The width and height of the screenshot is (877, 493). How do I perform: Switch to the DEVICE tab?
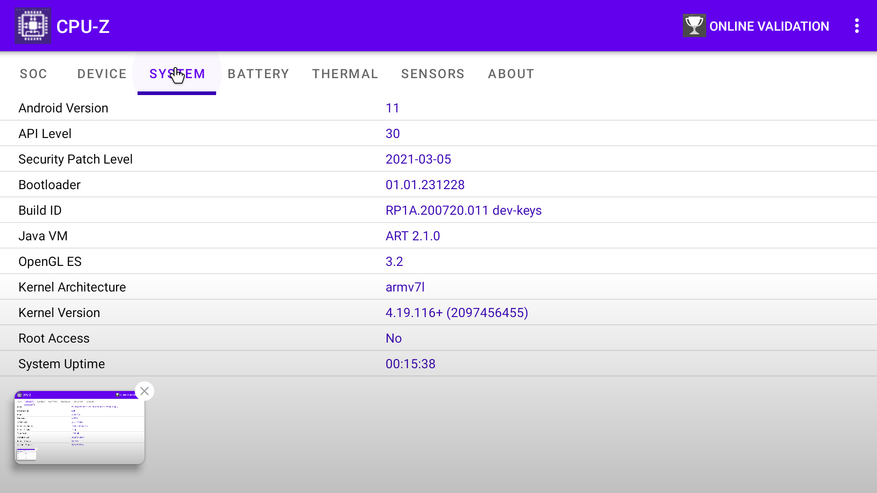[102, 74]
